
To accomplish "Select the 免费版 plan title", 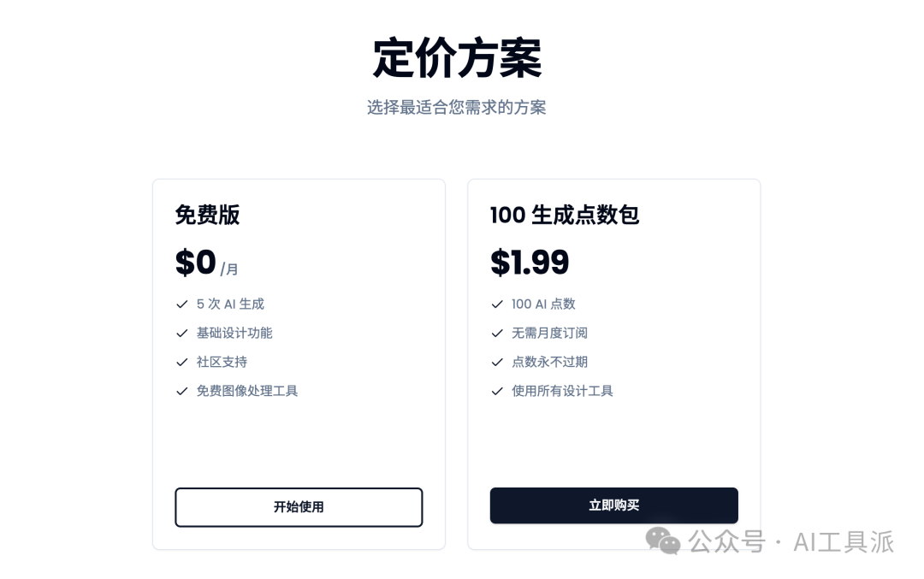I will [x=207, y=215].
